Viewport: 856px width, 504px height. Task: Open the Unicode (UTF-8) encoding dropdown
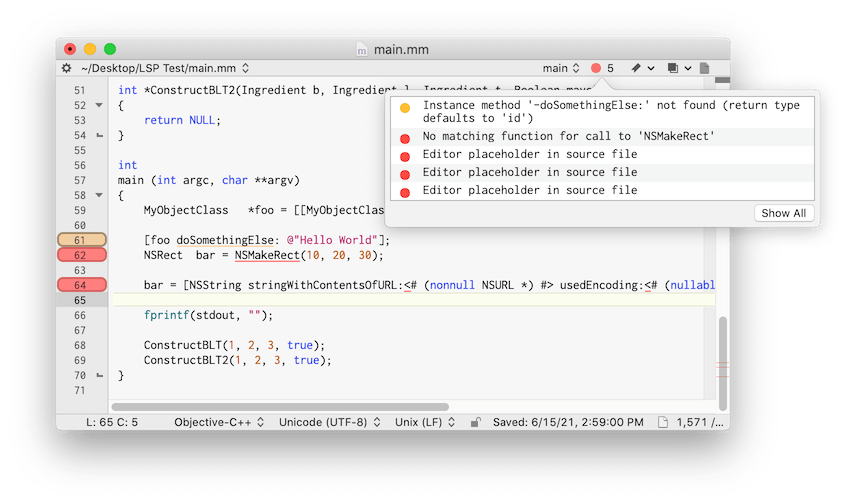coord(328,422)
